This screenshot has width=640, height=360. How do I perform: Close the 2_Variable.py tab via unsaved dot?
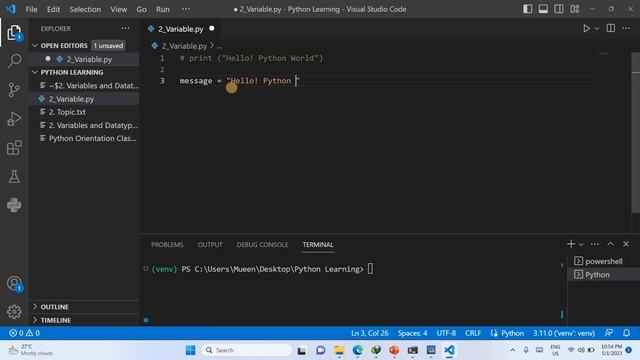click(x=211, y=29)
